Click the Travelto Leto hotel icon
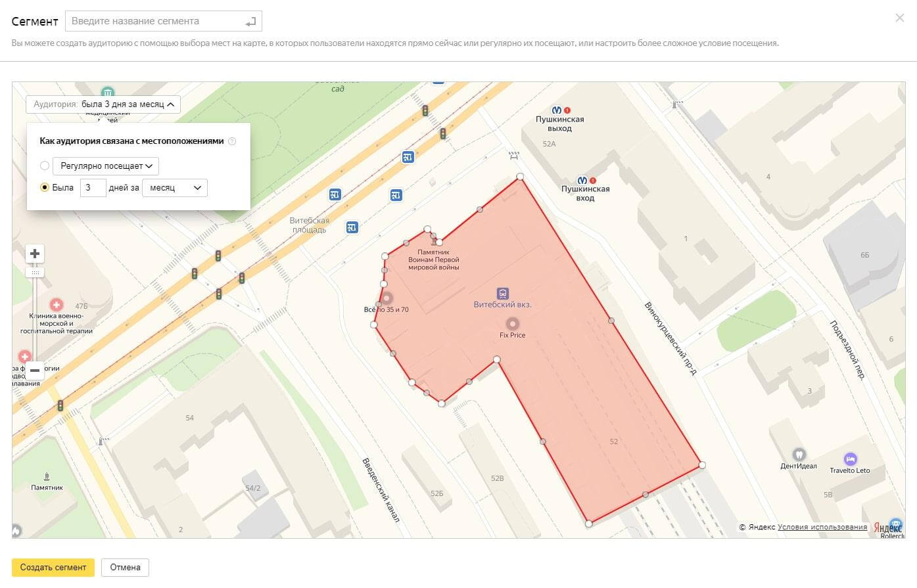 pyautogui.click(x=850, y=459)
